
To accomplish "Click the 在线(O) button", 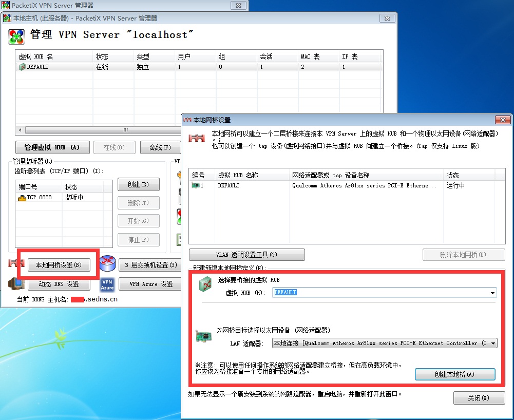I will pos(115,147).
